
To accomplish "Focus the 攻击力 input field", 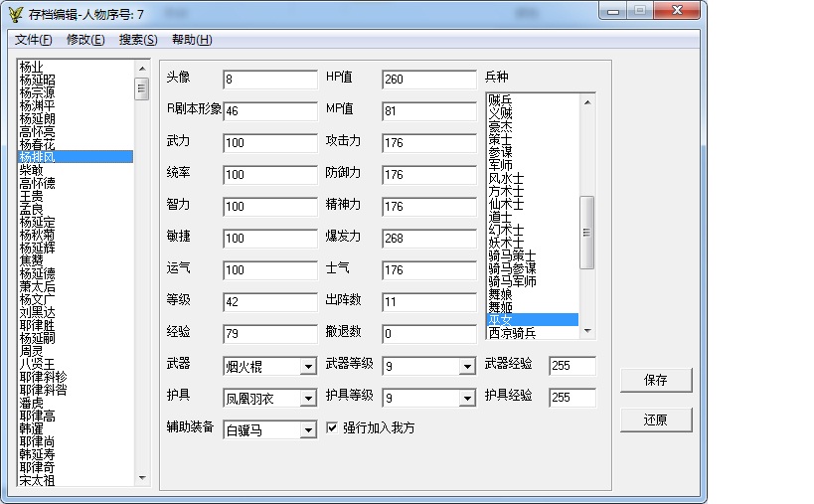I will coord(429,143).
